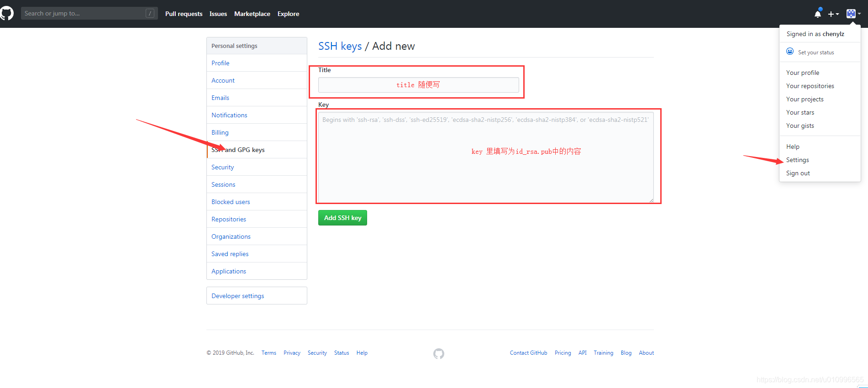868x388 pixels.
Task: Click the slash shortcut hint in search box
Action: click(x=150, y=13)
